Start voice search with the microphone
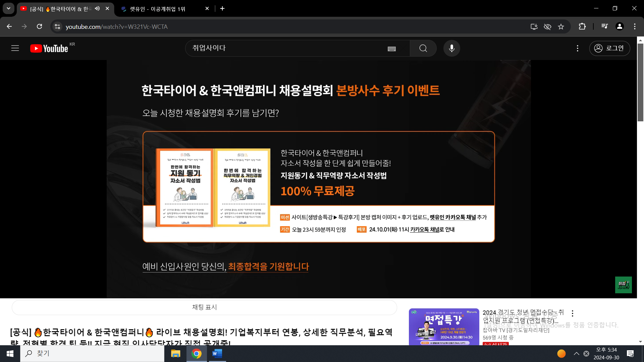644x362 pixels. (451, 48)
